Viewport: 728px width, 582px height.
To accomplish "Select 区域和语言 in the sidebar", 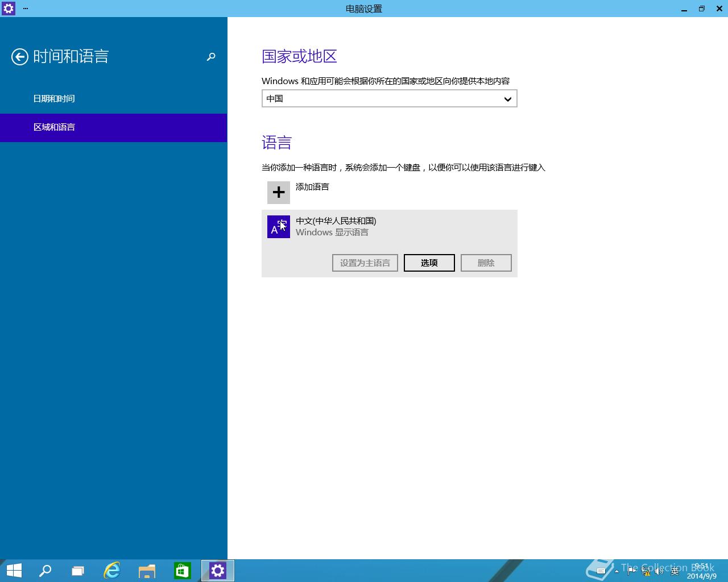I will (113, 127).
